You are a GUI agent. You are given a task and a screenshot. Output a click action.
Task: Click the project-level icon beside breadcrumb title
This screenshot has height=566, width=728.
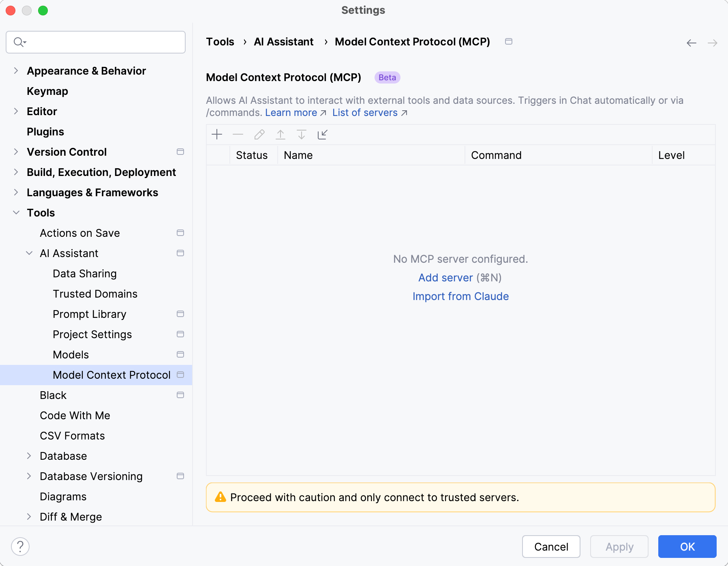click(509, 41)
